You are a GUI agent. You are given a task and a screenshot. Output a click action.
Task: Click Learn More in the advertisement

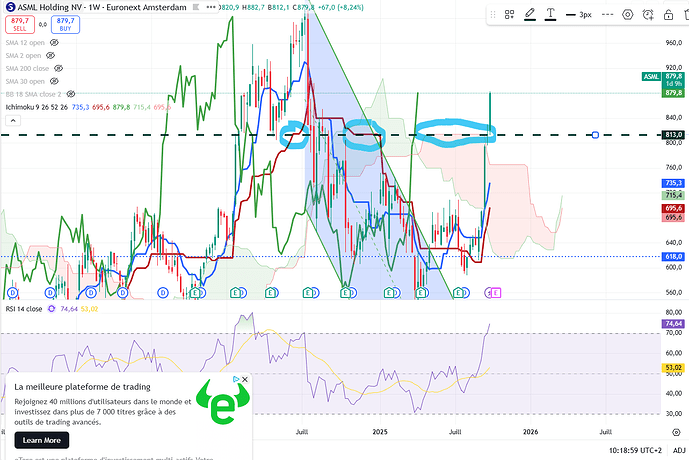coord(41,440)
